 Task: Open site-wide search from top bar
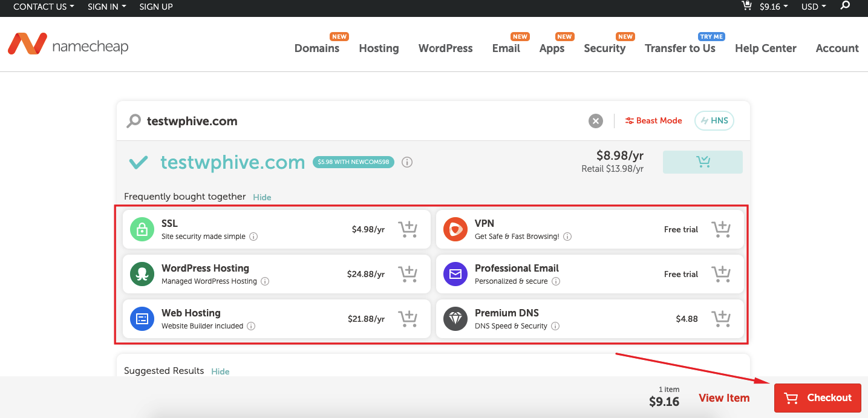[x=845, y=7]
